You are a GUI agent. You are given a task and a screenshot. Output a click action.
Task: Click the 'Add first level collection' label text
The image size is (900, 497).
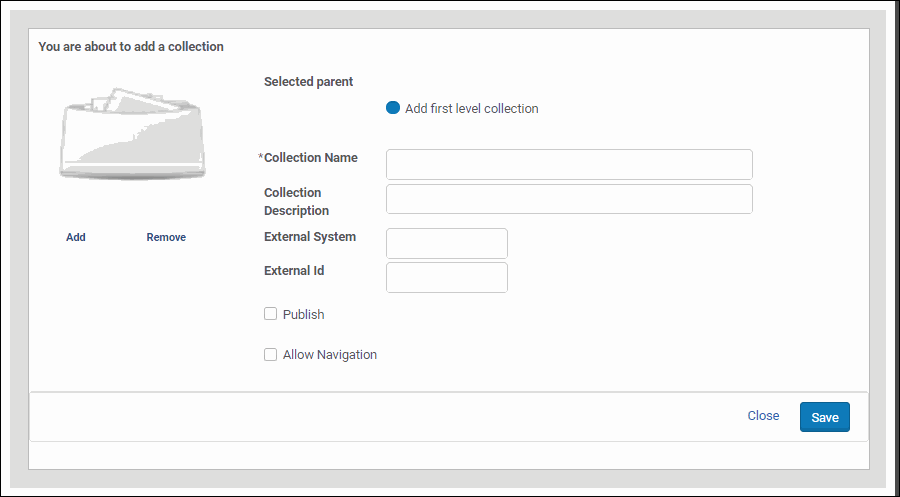[x=471, y=109]
